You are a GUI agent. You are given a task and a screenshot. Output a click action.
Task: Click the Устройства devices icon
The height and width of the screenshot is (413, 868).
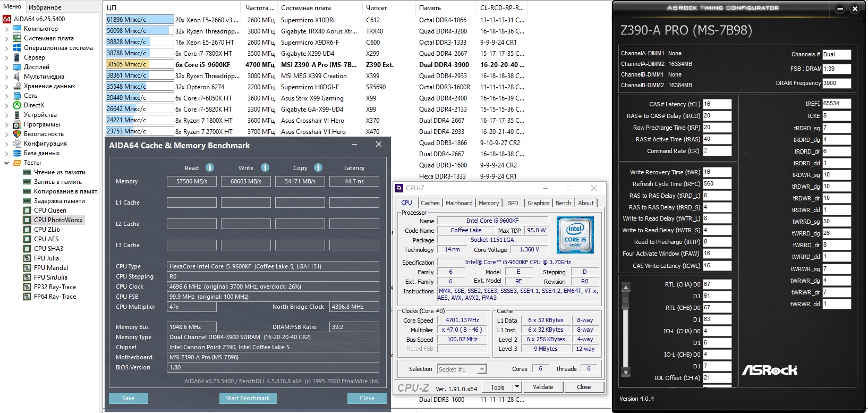[x=17, y=115]
